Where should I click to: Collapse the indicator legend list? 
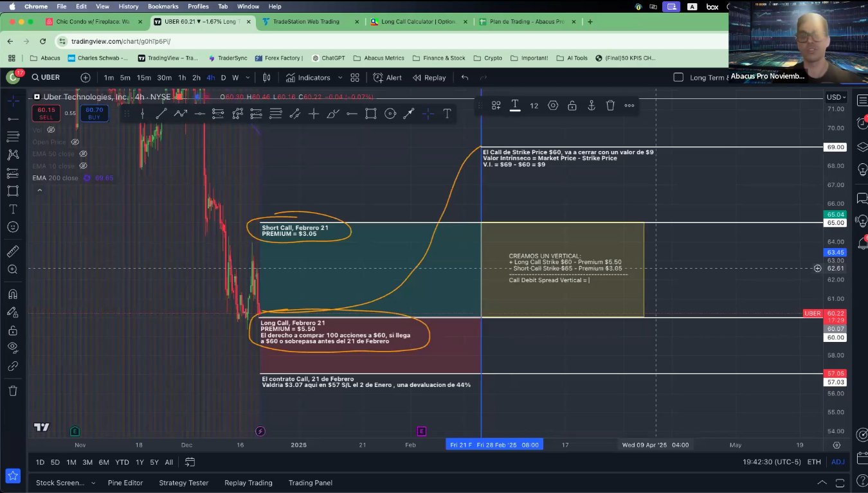39,190
